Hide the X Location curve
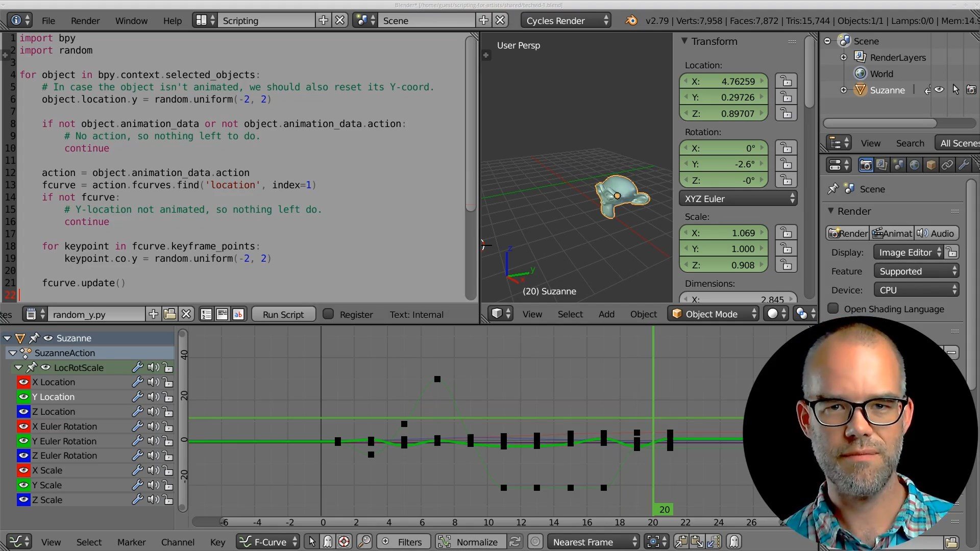980x551 pixels. (x=23, y=382)
